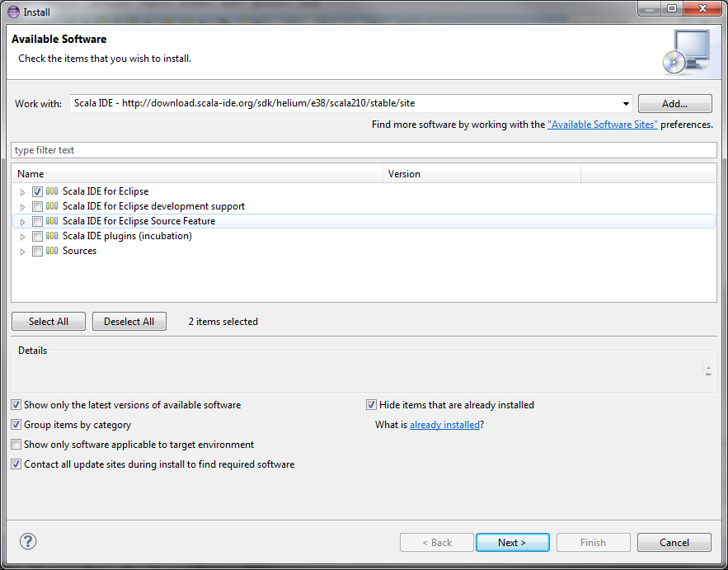Select Scala IDE plugins (incubation) row text

[x=127, y=236]
